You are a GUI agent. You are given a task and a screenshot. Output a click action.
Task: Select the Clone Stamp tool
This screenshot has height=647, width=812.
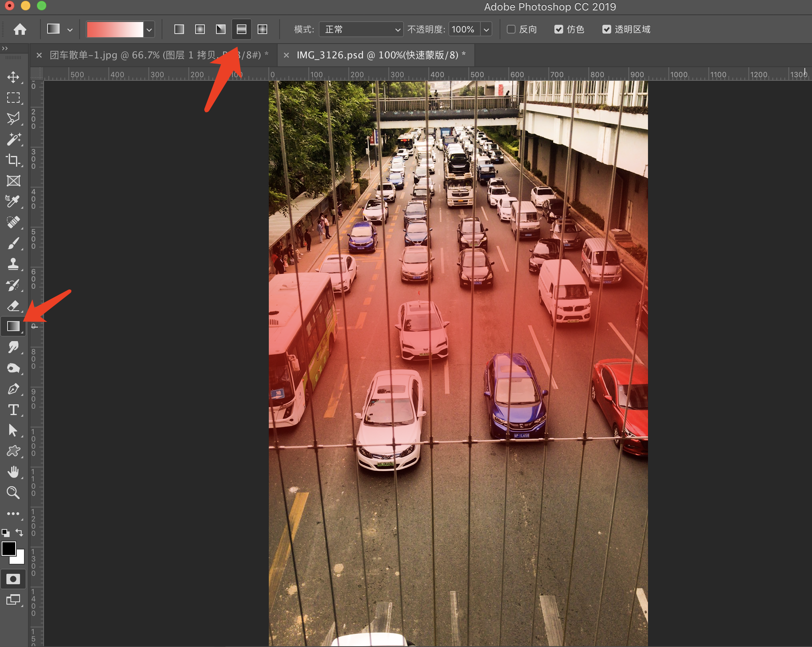click(x=13, y=264)
